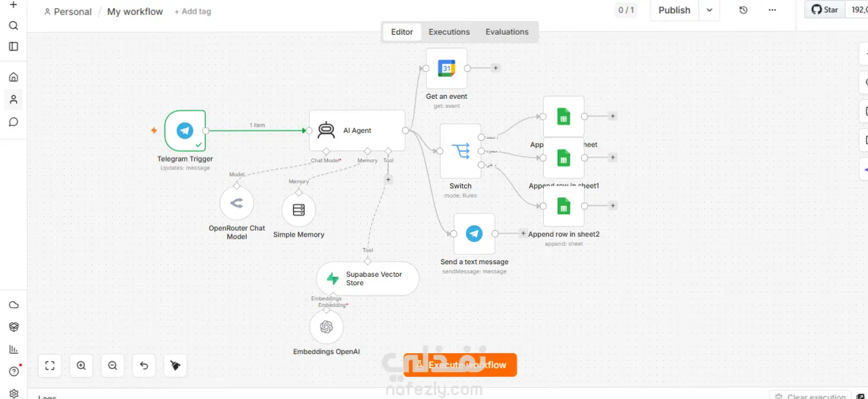Open the chat bubble icon in sidebar
Image resolution: width=868 pixels, height=399 pixels.
coord(13,122)
